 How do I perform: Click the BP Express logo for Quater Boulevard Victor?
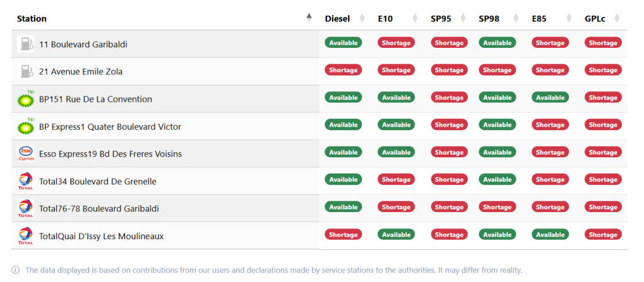point(26,126)
